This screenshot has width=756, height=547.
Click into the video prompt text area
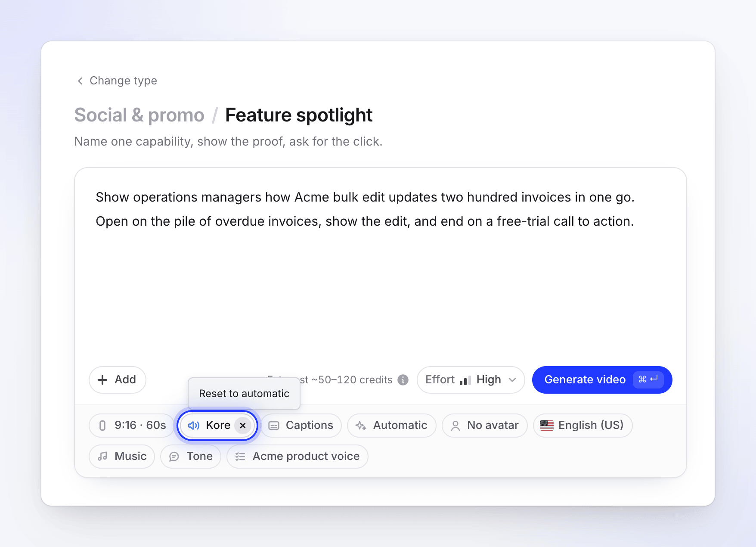point(381,267)
